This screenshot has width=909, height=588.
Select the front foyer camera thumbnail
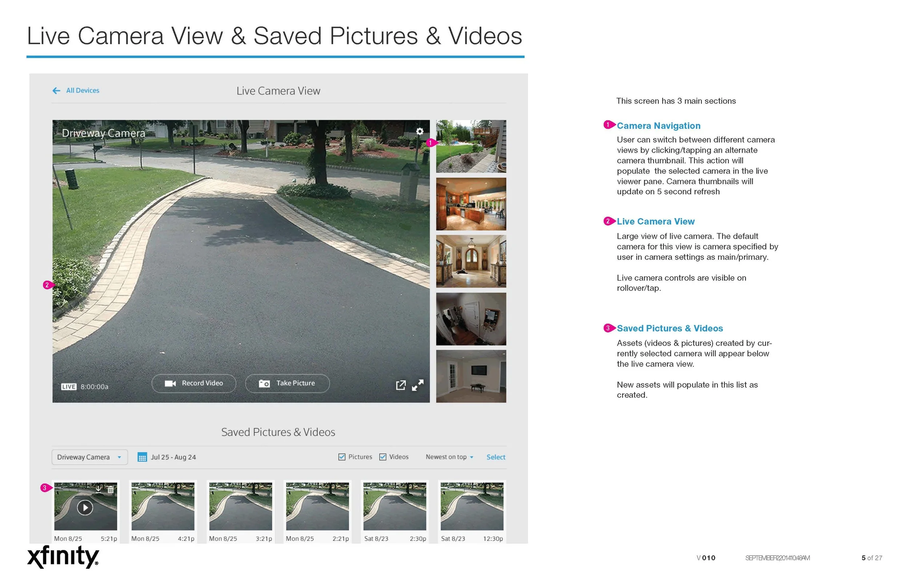click(471, 261)
